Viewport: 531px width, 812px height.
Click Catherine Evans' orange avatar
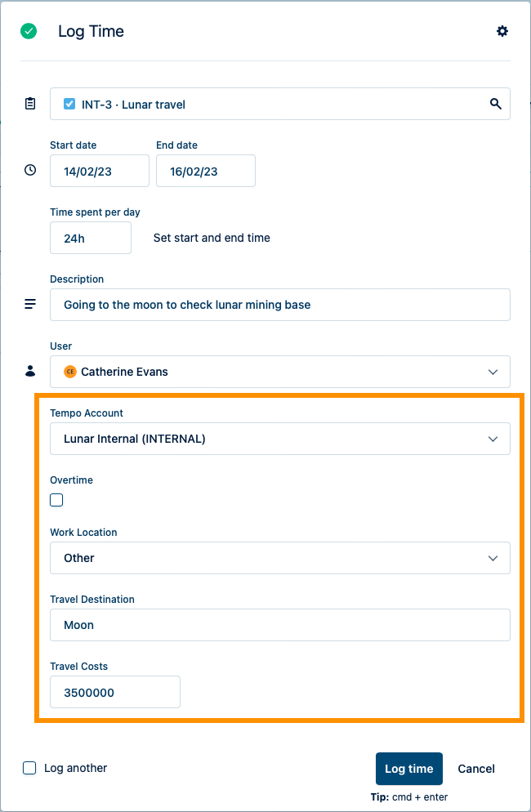coord(70,372)
